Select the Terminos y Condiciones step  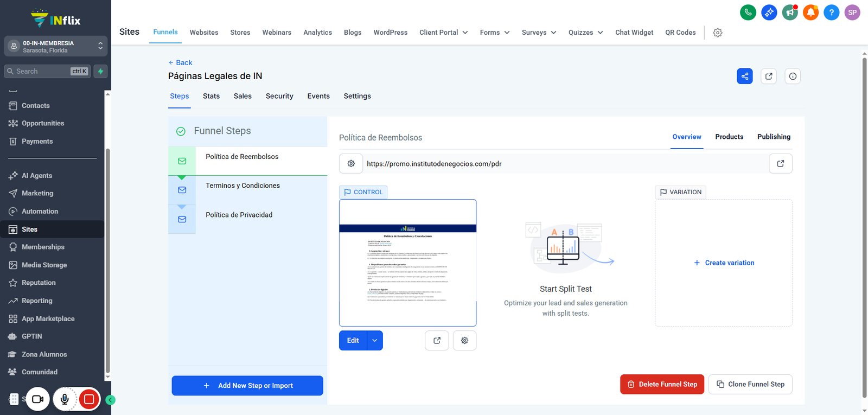[248, 190]
